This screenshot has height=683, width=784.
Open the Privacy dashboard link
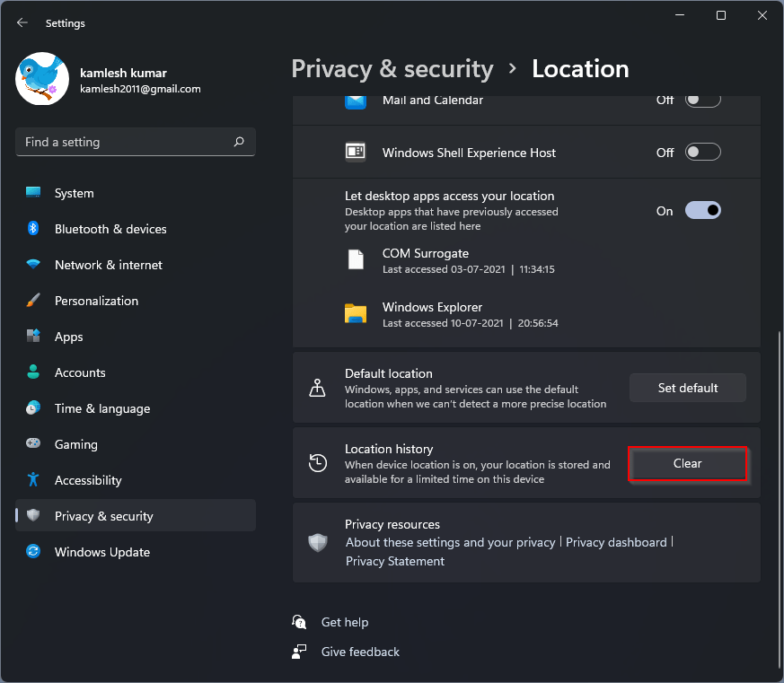[617, 542]
